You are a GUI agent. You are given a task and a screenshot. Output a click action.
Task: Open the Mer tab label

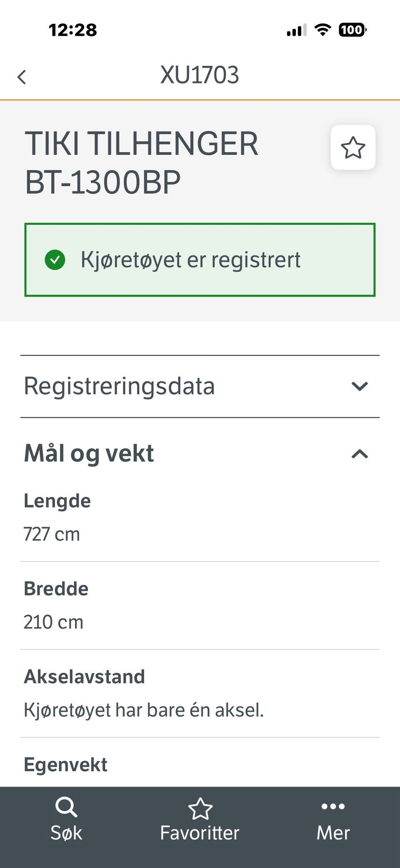point(333,833)
